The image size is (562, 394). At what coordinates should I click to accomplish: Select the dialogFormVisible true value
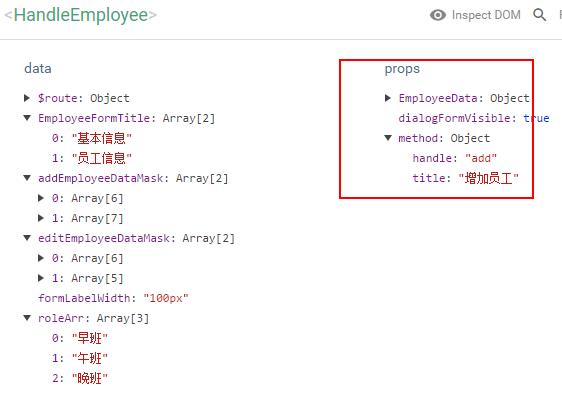[x=537, y=118]
